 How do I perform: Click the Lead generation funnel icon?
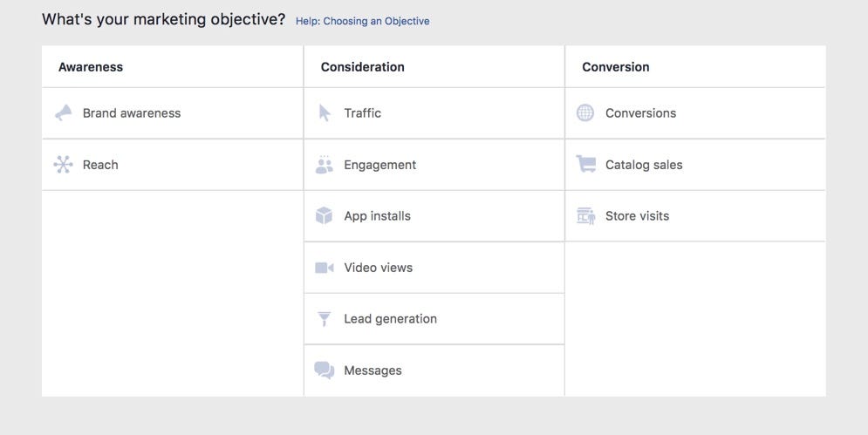click(x=325, y=319)
